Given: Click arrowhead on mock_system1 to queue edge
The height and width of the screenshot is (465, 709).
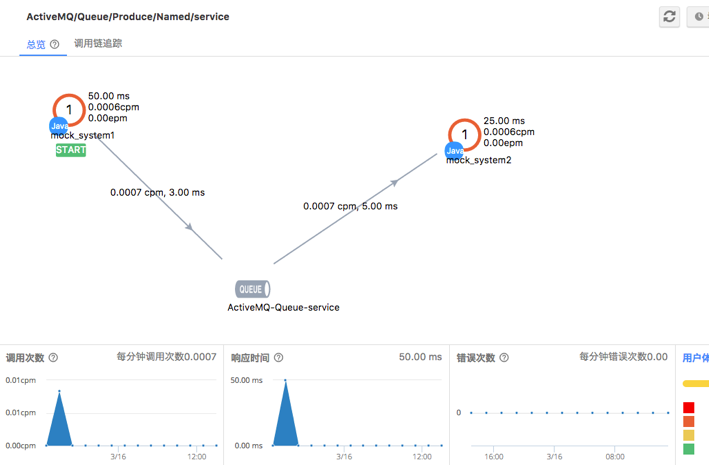Looking at the screenshot, I should [189, 226].
